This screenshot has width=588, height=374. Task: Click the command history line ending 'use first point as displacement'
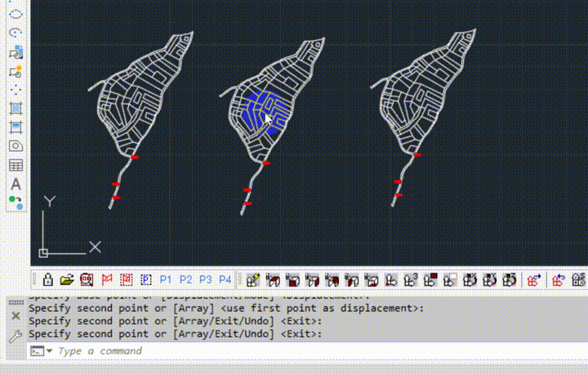[x=226, y=309]
